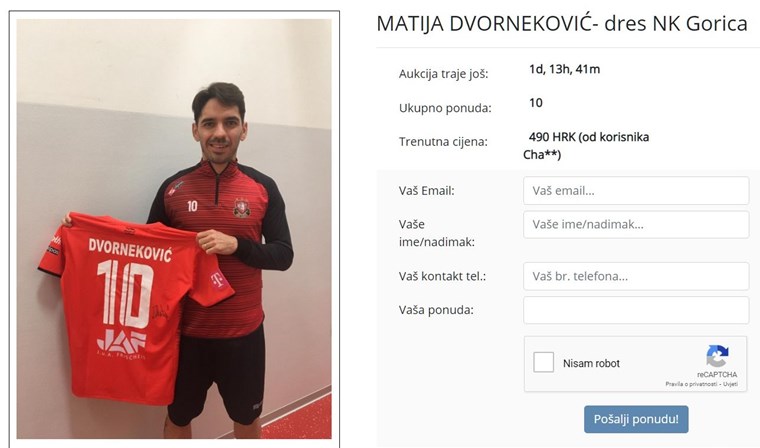Open the player photo with the jersey

174,229
